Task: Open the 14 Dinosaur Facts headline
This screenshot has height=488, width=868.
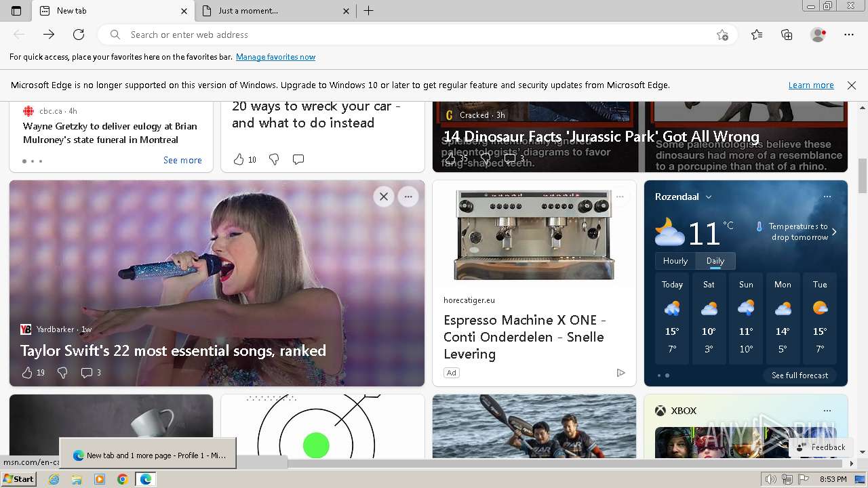Action: click(x=601, y=136)
